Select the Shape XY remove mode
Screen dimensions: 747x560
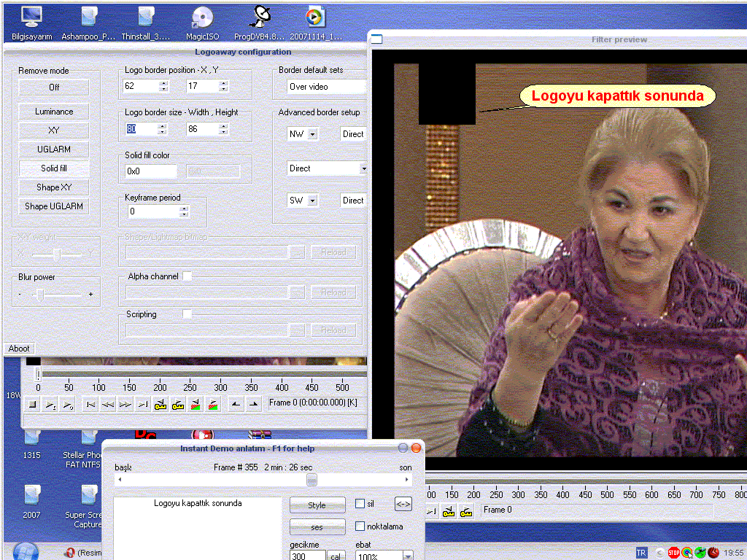(54, 187)
